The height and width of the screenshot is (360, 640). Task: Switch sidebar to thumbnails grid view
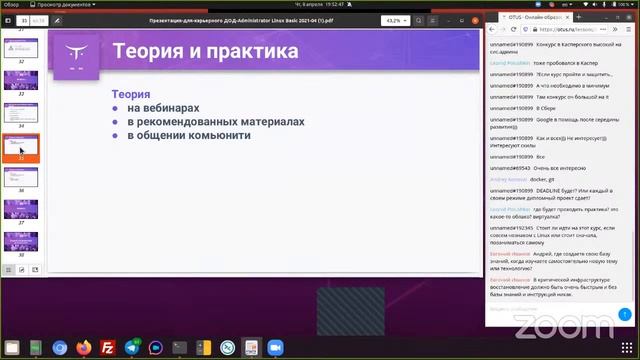(9, 270)
